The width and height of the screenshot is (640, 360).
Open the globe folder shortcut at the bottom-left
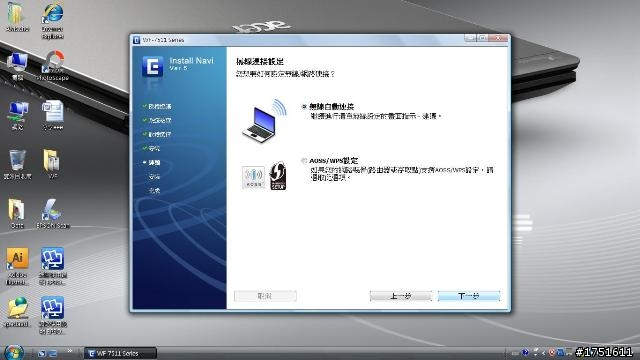point(17,312)
